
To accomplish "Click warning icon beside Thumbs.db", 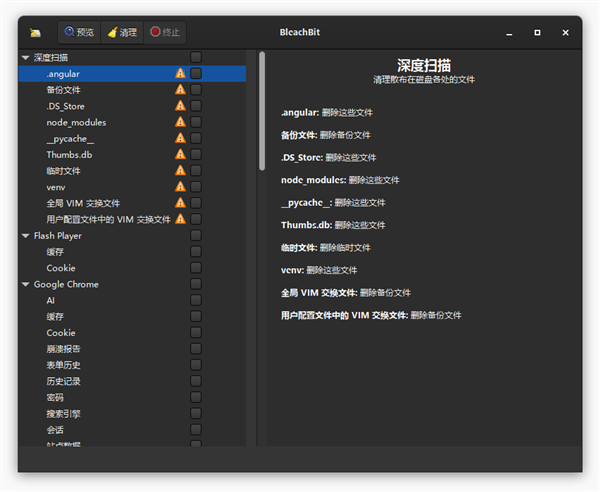I will click(x=180, y=155).
